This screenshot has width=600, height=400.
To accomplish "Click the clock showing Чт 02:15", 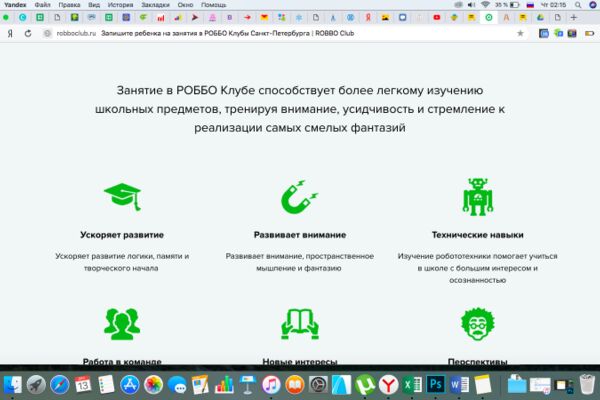I will (553, 5).
